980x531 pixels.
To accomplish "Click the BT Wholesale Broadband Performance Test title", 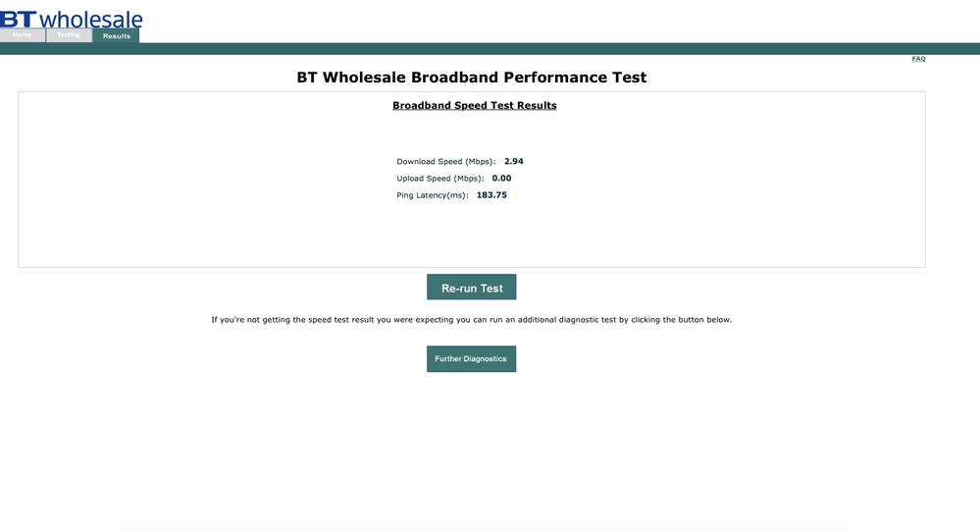I will pos(471,78).
